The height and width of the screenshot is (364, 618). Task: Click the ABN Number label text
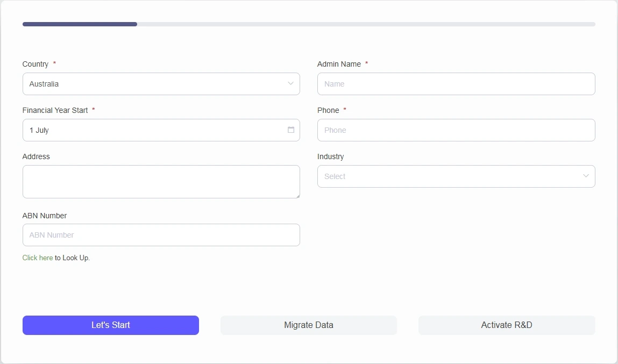(45, 216)
